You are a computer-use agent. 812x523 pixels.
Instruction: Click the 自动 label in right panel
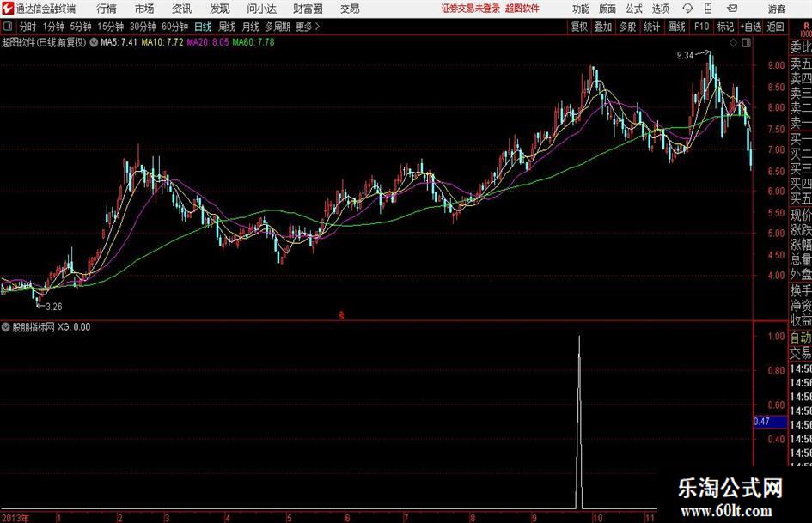[x=801, y=338]
